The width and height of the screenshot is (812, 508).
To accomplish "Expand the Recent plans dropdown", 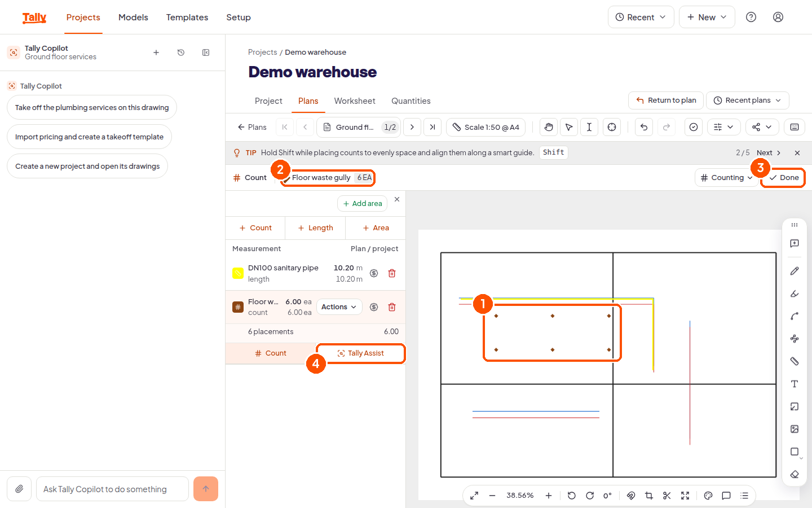I will pyautogui.click(x=748, y=100).
